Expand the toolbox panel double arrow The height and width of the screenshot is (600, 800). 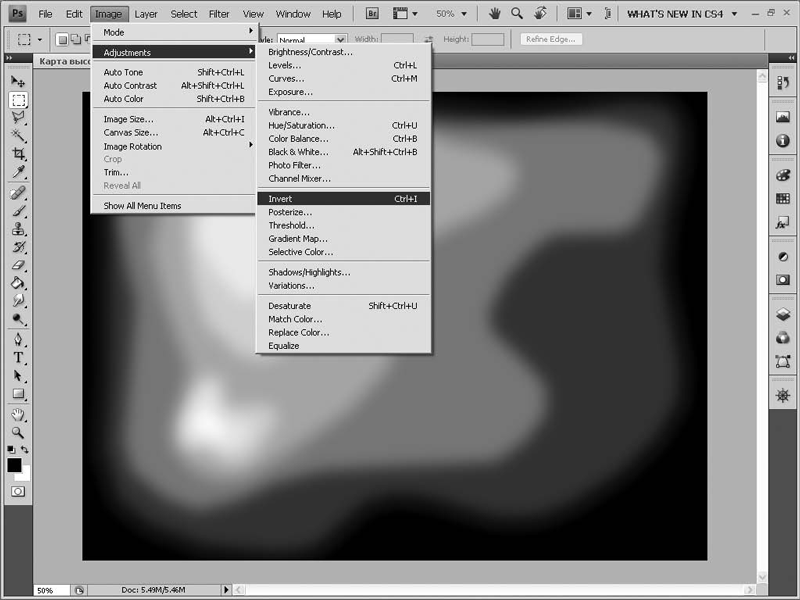point(9,58)
